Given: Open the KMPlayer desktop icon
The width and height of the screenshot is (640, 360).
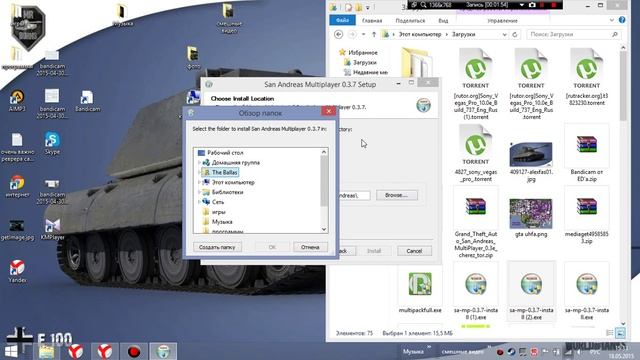Looking at the screenshot, I should [52, 229].
